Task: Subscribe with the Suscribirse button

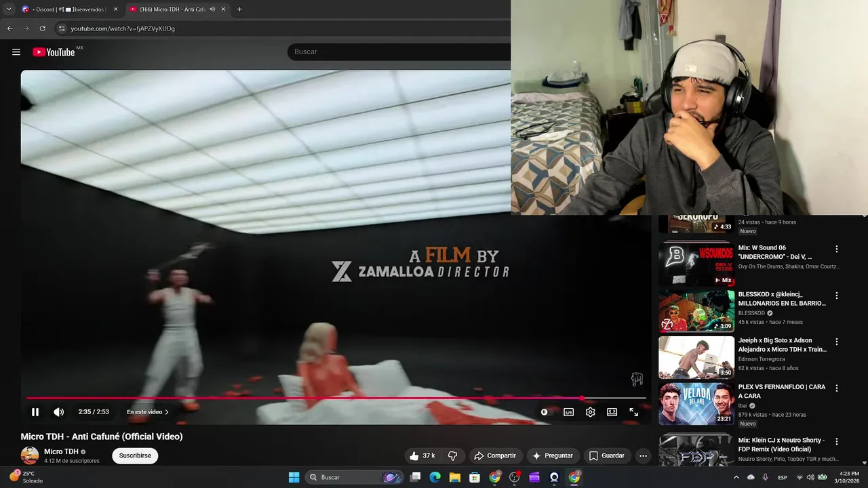Action: pyautogui.click(x=135, y=455)
